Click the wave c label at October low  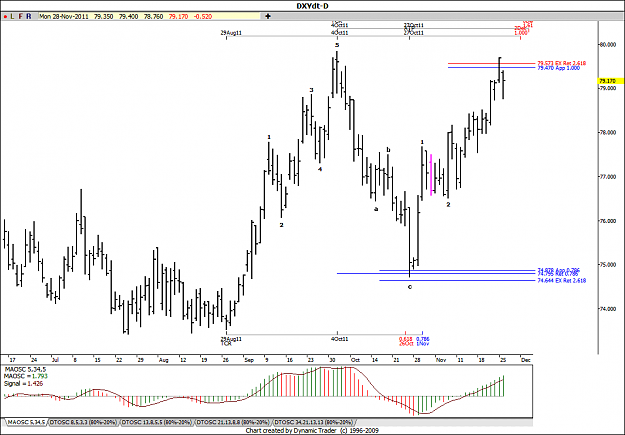coord(410,287)
